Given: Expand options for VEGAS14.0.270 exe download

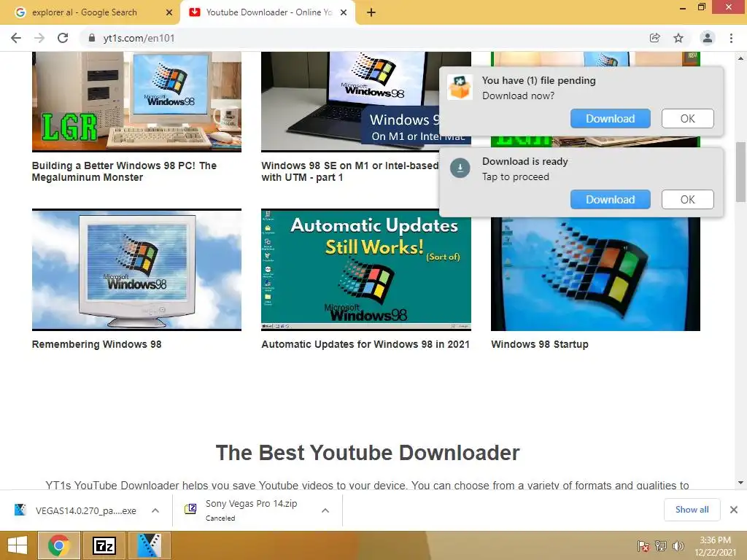Looking at the screenshot, I should point(155,510).
